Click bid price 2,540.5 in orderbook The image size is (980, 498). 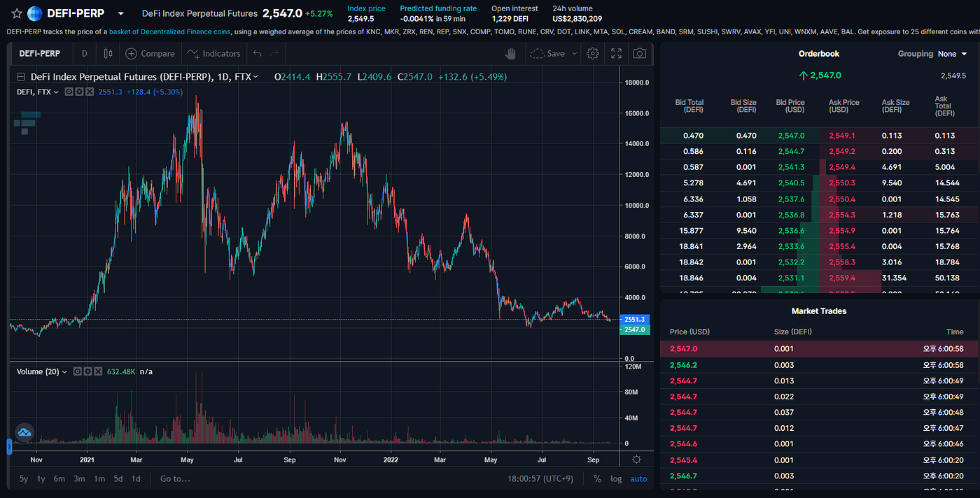click(791, 183)
